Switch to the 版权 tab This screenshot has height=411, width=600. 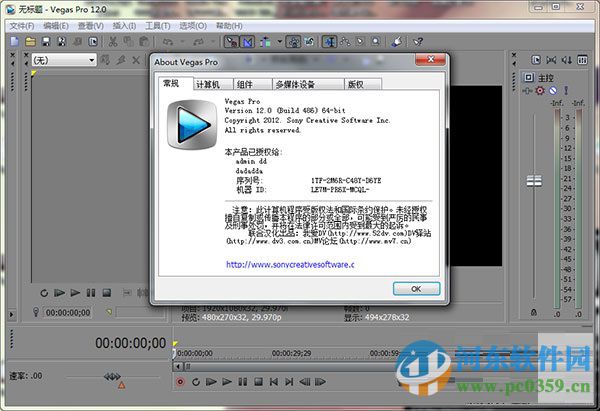[363, 85]
